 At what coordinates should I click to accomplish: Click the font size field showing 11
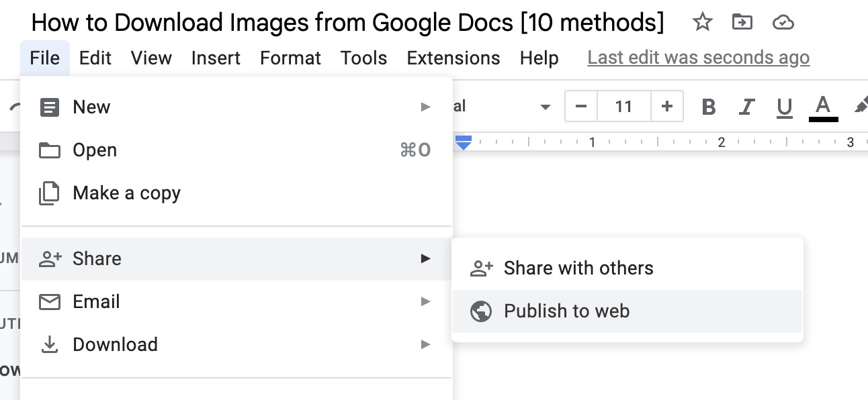[x=623, y=107]
